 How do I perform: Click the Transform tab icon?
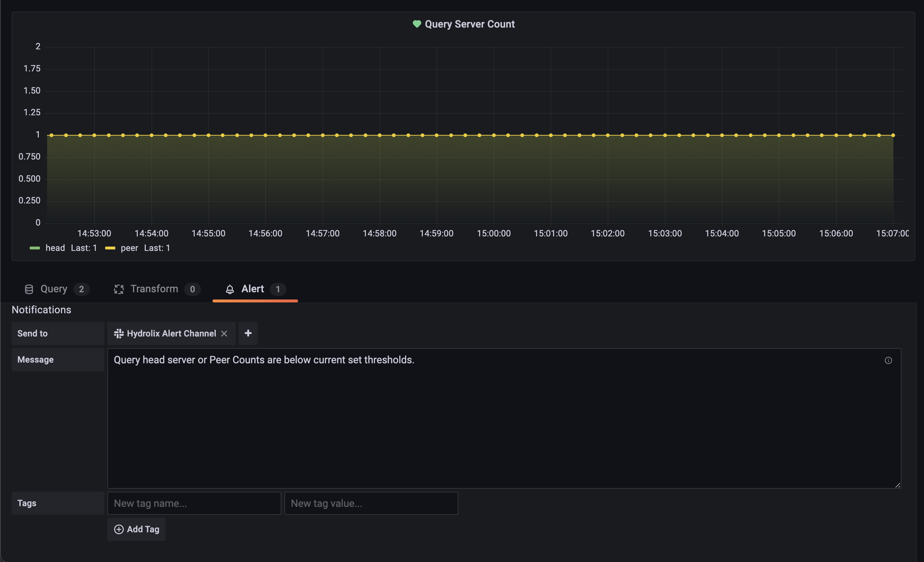click(119, 289)
